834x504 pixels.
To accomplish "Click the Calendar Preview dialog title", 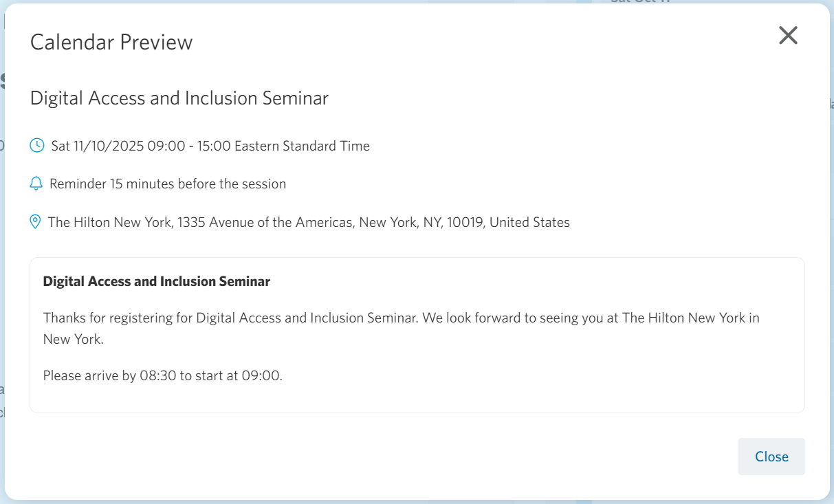I will (111, 43).
